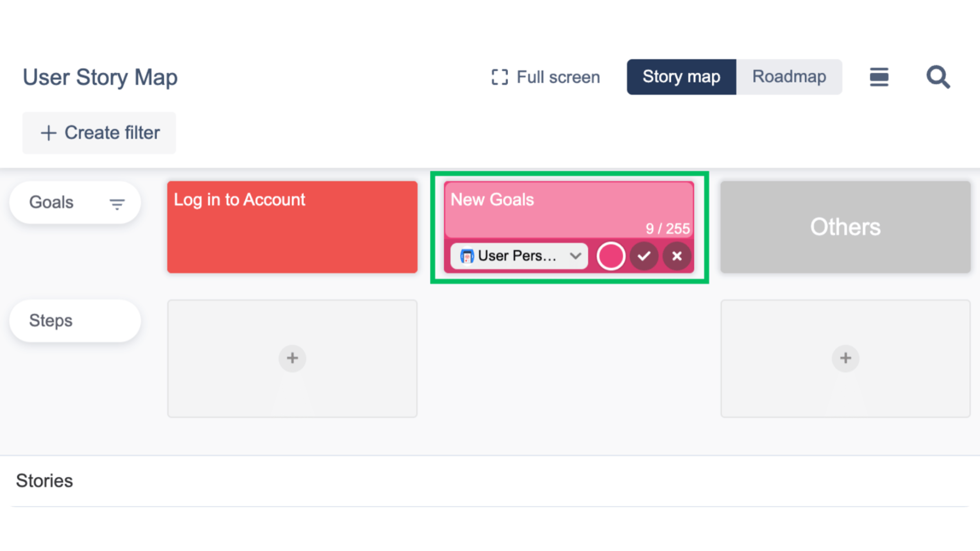Image resolution: width=980 pixels, height=551 pixels.
Task: Click the User Persona issue type icon
Action: point(466,256)
